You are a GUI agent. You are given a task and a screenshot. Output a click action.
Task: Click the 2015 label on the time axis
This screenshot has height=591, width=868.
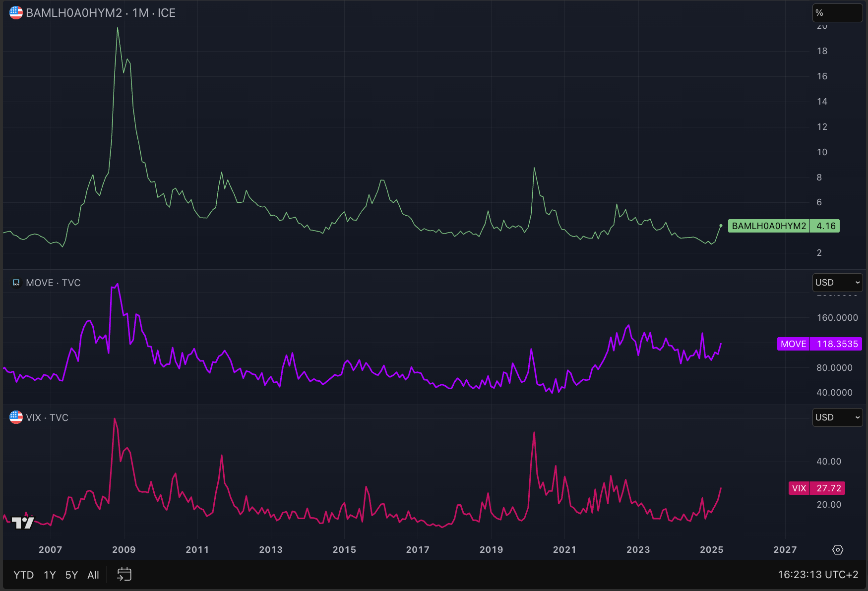click(x=344, y=549)
